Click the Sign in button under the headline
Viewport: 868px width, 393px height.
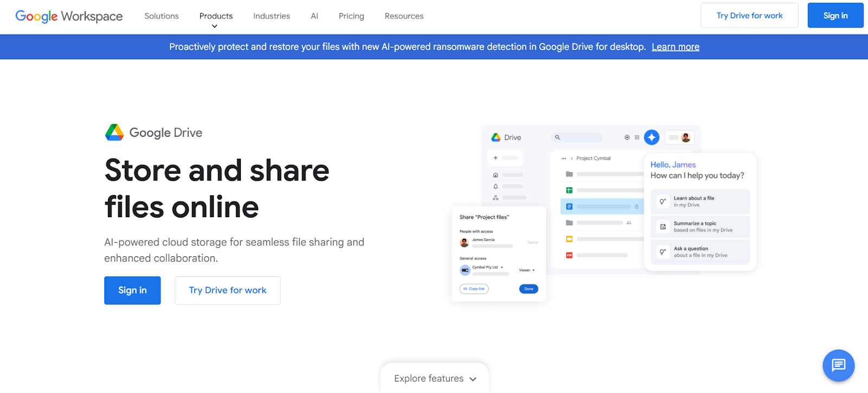pyautogui.click(x=132, y=290)
